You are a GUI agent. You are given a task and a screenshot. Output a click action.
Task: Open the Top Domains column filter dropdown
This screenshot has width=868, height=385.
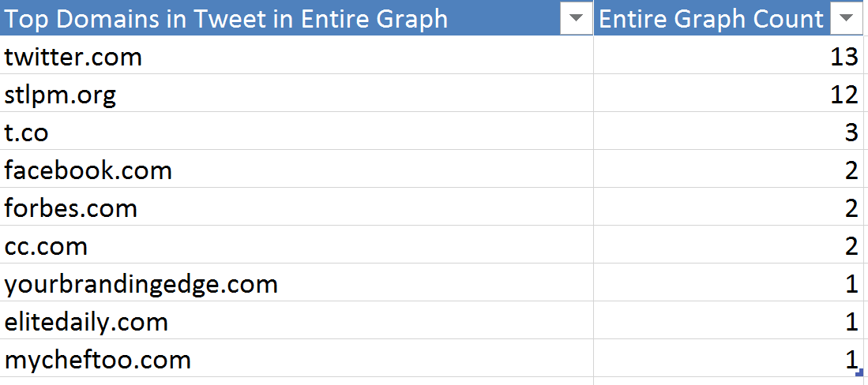point(576,19)
